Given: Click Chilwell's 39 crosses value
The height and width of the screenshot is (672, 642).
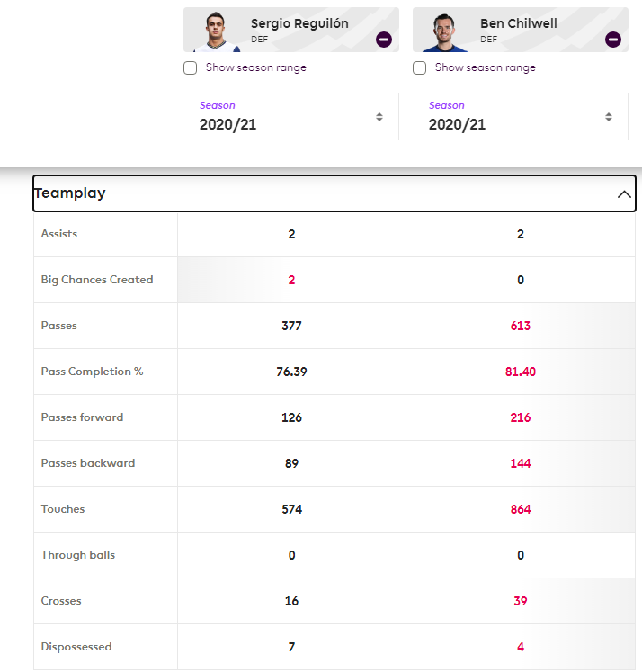Looking at the screenshot, I should (x=521, y=601).
